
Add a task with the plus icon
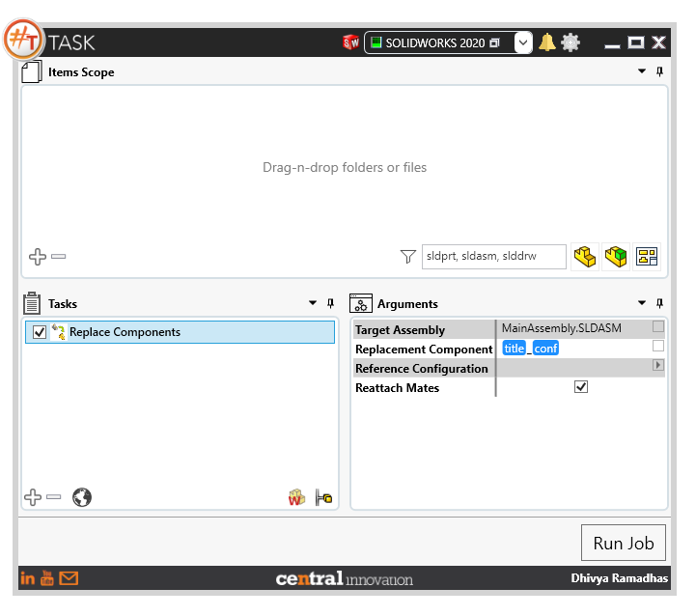tap(33, 497)
